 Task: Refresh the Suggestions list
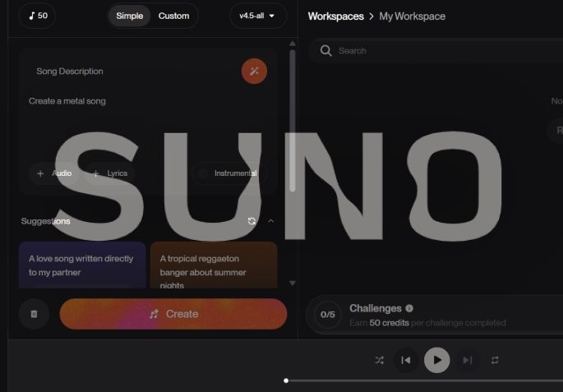point(252,221)
